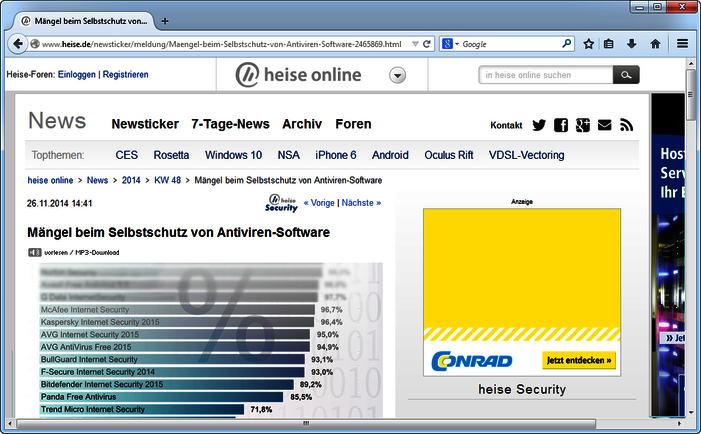Viewport: 701px width, 434px height.
Task: Click the envelope mail icon in header
Action: point(605,125)
